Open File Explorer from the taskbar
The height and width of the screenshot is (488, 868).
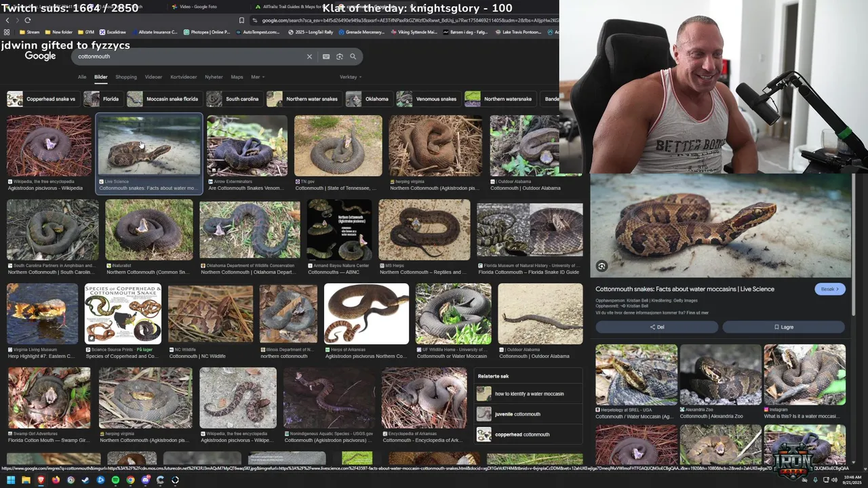(x=25, y=480)
